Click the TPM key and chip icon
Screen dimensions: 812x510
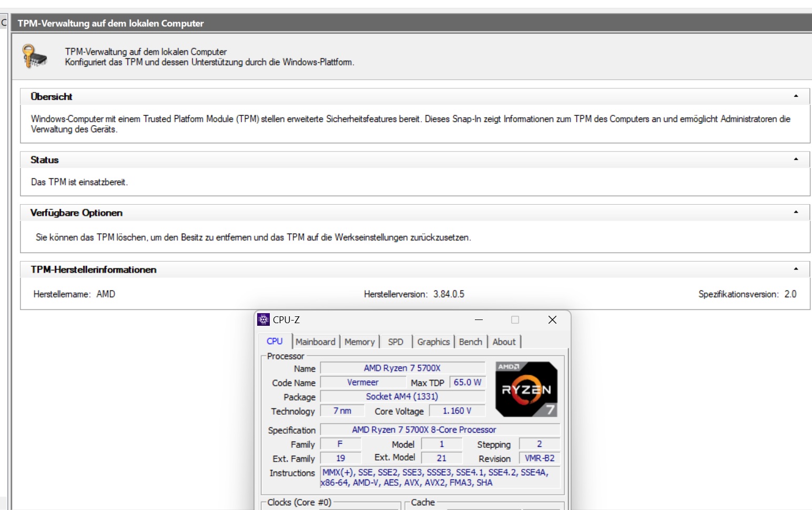[35, 56]
